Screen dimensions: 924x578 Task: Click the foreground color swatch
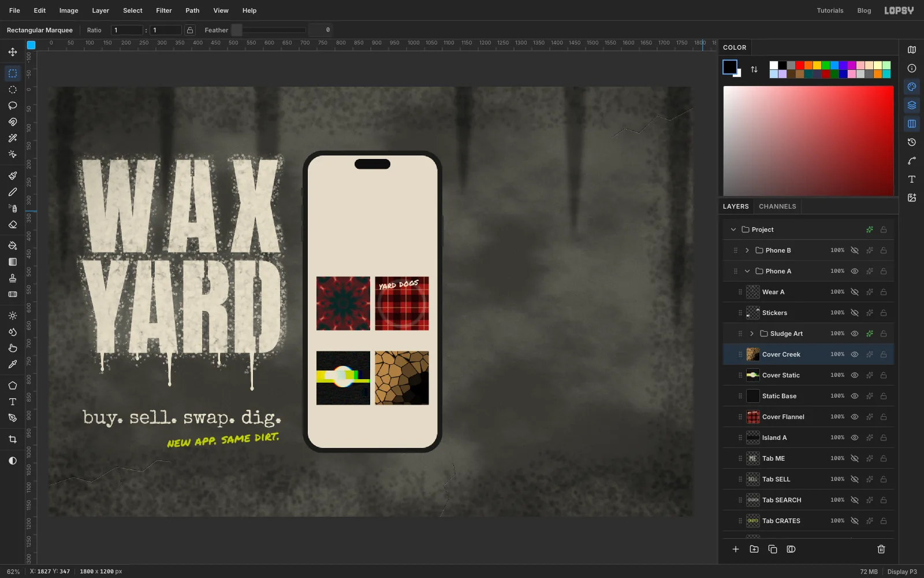pos(730,67)
